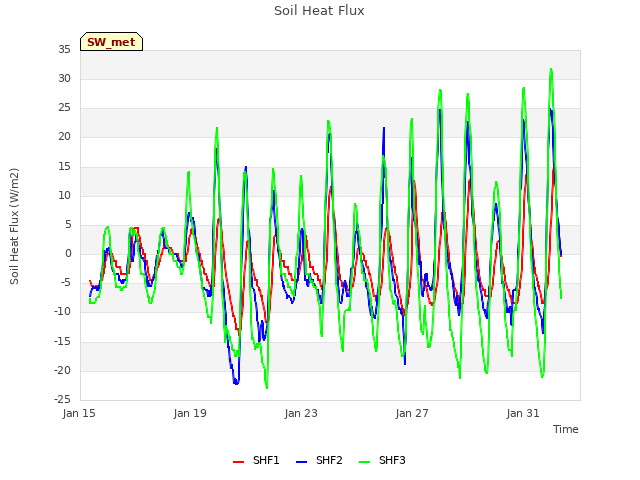Image resolution: width=640 pixels, height=480 pixels.
Task: Click the -10 y-axis tick label
Action: tap(63, 312)
